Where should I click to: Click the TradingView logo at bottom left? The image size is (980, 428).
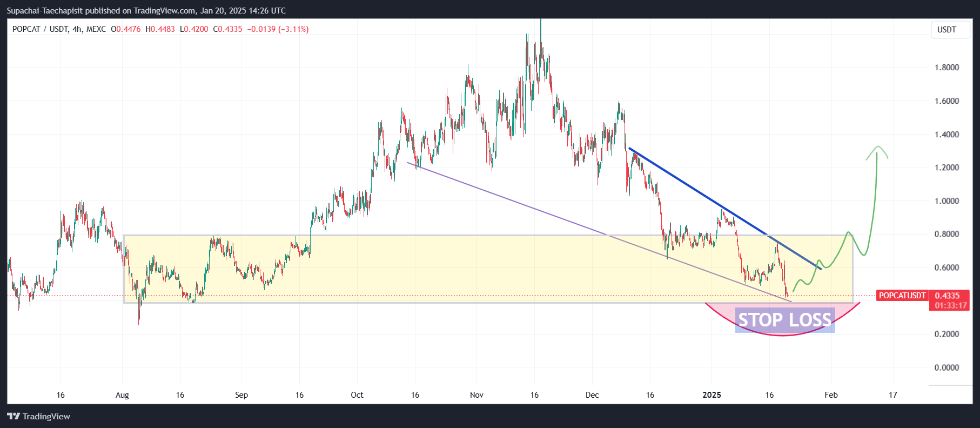pyautogui.click(x=38, y=416)
